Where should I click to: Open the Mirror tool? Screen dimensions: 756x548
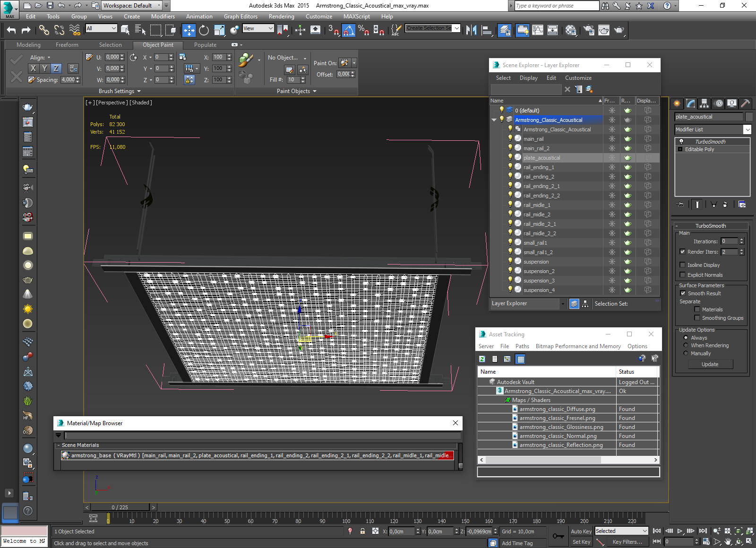471,30
